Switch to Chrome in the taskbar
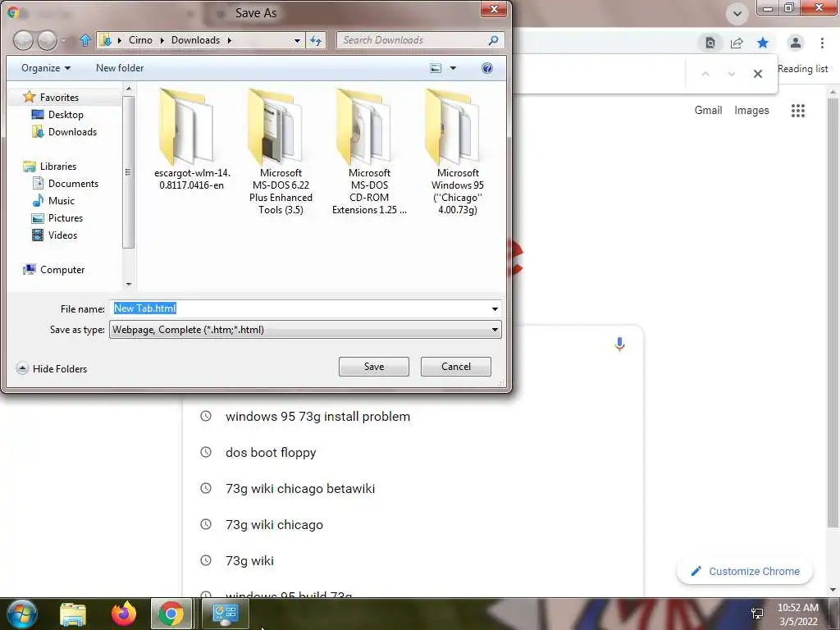 coord(171,614)
